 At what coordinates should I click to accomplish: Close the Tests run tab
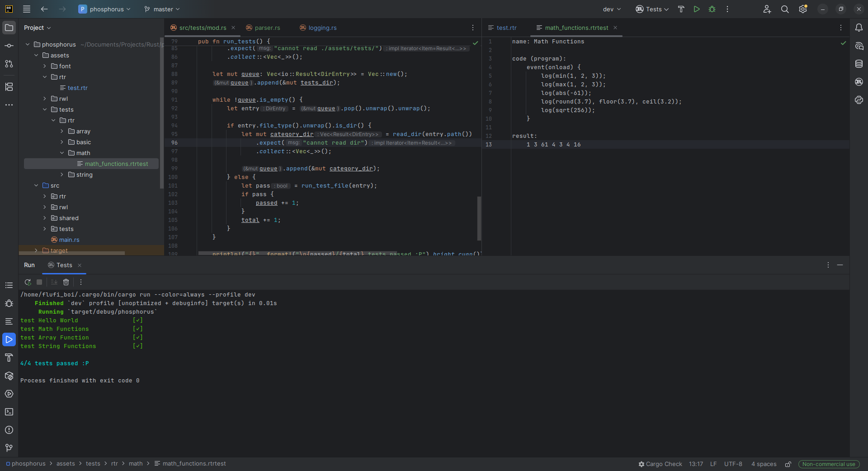80,265
